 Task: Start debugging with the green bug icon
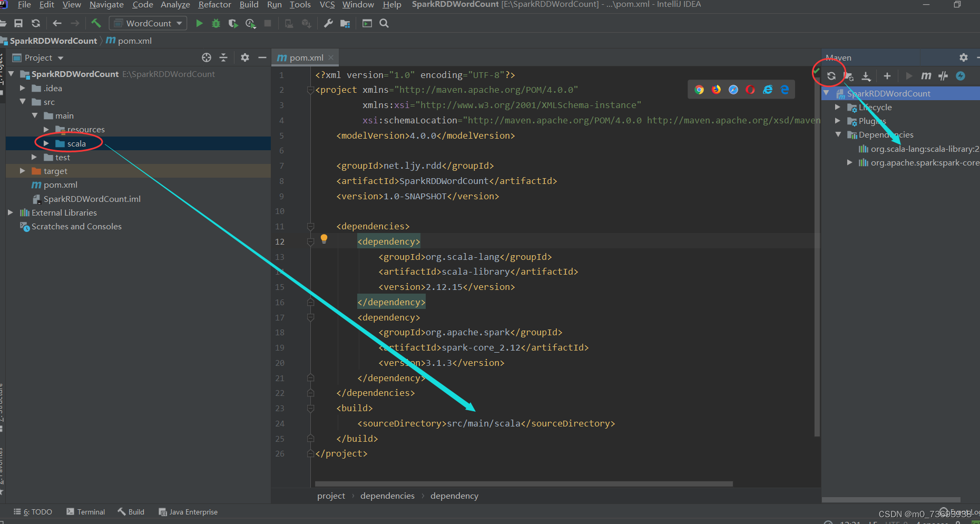[216, 23]
